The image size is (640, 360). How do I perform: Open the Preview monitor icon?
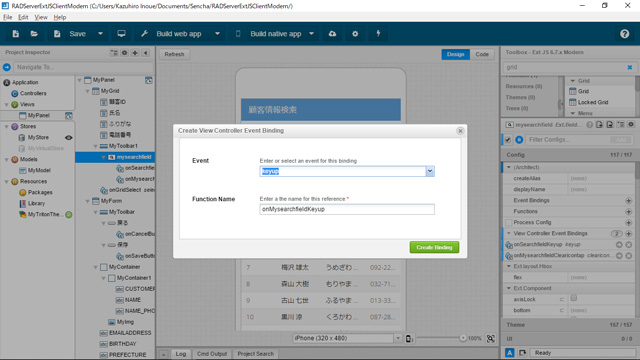121,34
